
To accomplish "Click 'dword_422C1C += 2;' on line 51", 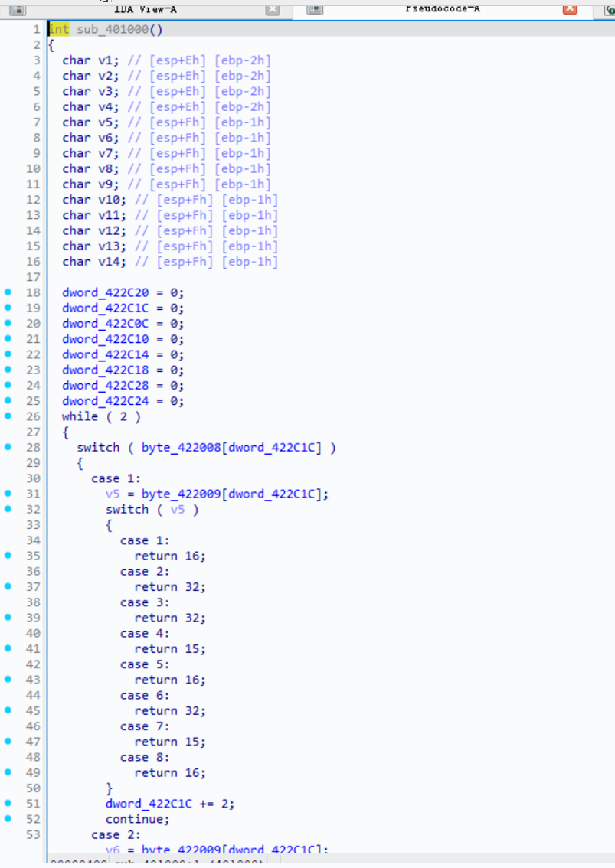I will pos(170,804).
